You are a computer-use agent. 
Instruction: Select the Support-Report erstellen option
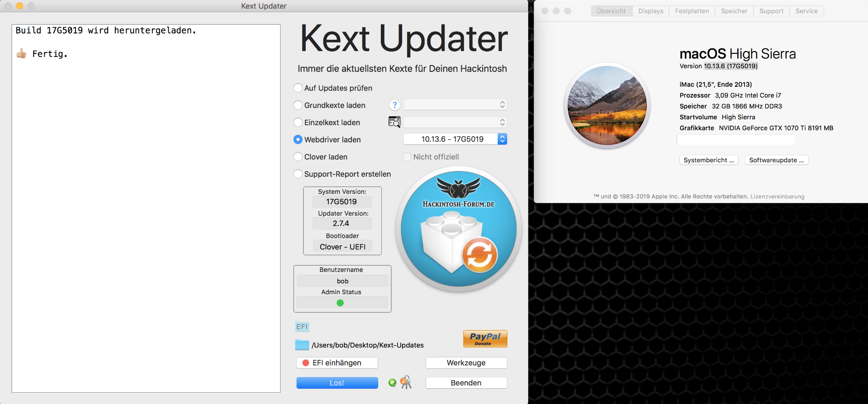pyautogui.click(x=298, y=174)
